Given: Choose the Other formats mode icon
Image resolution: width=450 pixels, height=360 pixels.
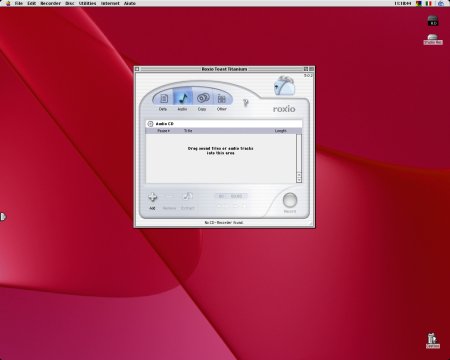Looking at the screenshot, I should (222, 99).
